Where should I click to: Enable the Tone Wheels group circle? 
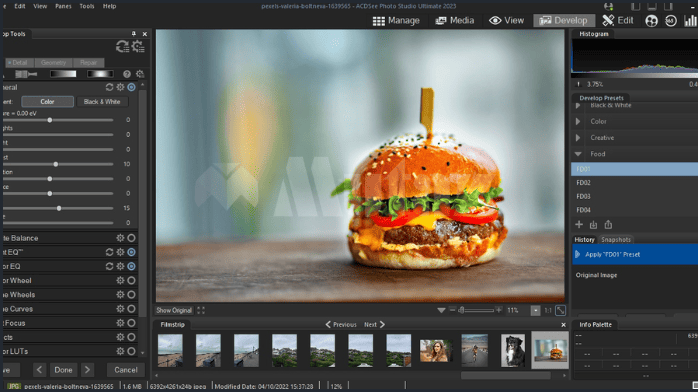131,295
